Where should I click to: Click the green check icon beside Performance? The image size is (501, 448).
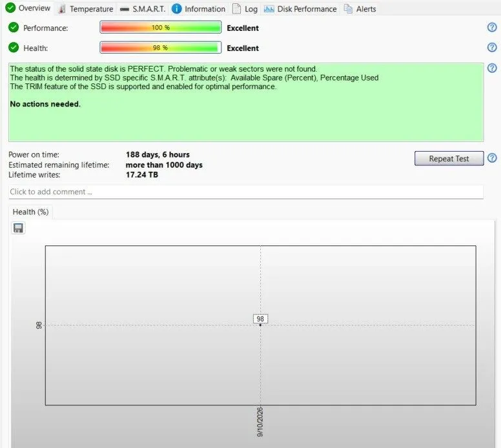14,28
